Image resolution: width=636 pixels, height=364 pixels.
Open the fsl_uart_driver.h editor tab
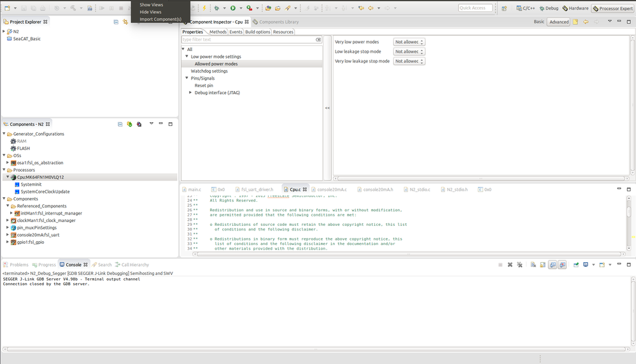[254, 189]
